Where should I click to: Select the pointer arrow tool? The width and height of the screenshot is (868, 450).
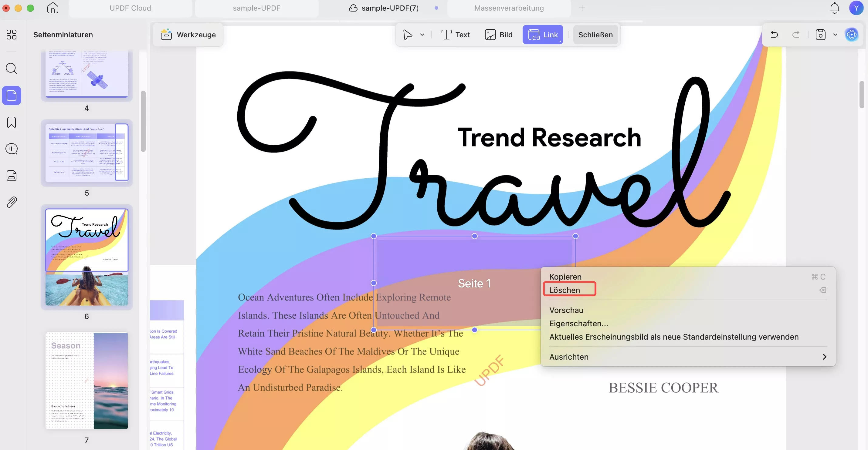[408, 35]
